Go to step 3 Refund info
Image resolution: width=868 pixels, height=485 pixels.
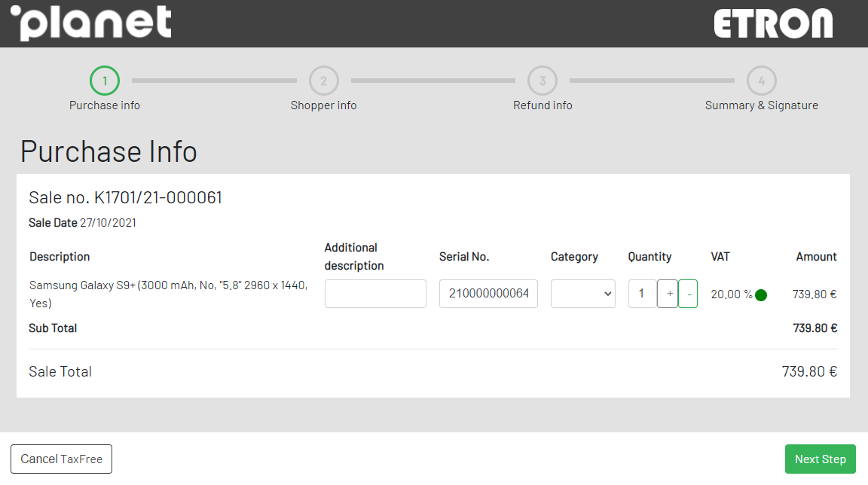tap(542, 81)
